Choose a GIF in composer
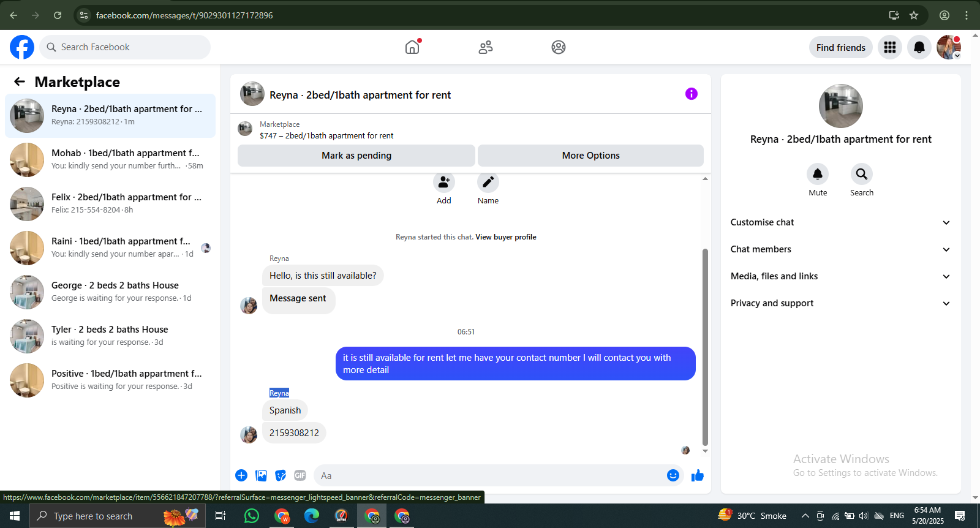Image resolution: width=980 pixels, height=528 pixels. pos(300,475)
